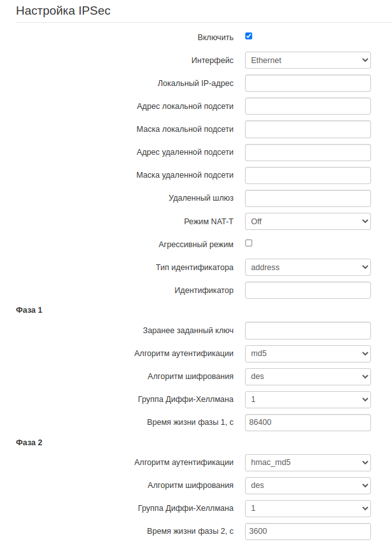Expand the Режим NAT-T dropdown
This screenshot has height=551, width=392.
tap(307, 222)
